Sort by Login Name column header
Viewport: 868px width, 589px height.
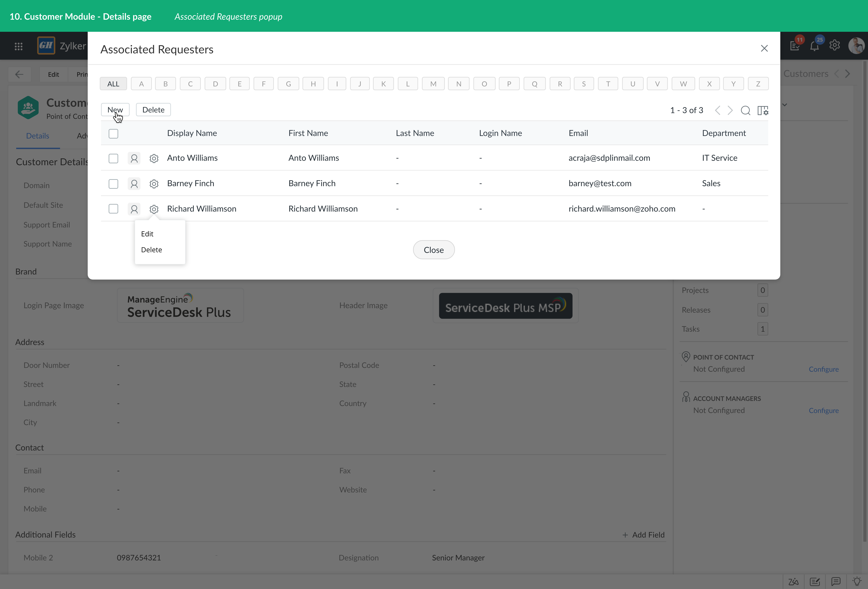click(x=500, y=133)
